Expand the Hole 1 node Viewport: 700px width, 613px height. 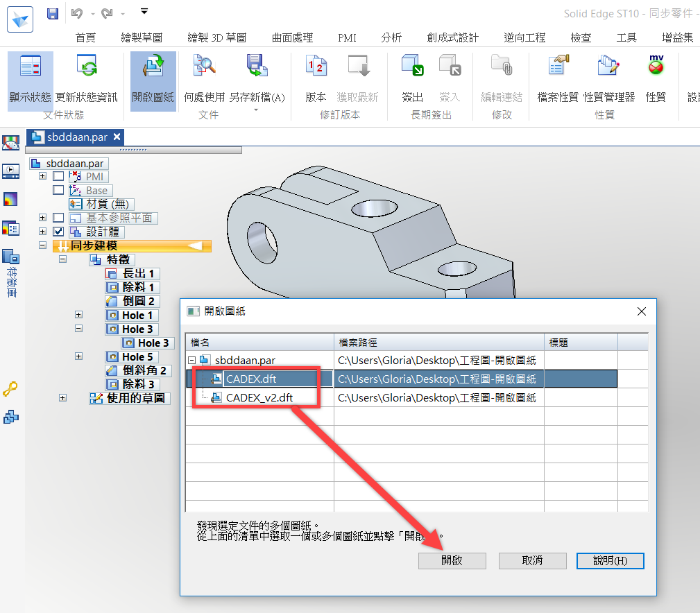(x=78, y=315)
